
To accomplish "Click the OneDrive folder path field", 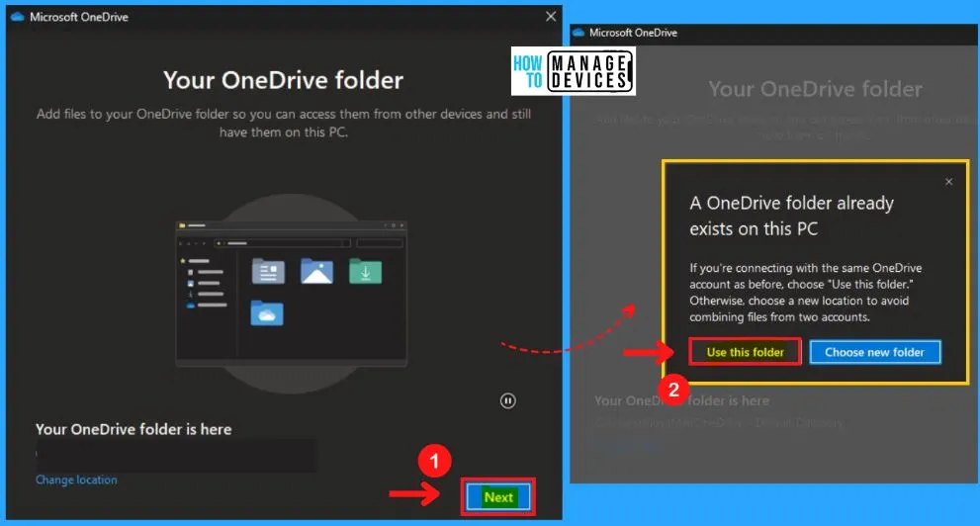I will pyautogui.click(x=176, y=454).
